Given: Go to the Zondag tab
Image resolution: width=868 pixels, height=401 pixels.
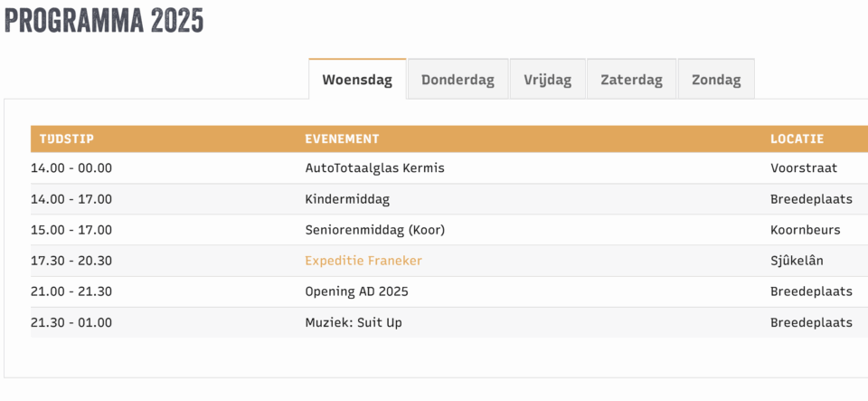Looking at the screenshot, I should coord(715,80).
